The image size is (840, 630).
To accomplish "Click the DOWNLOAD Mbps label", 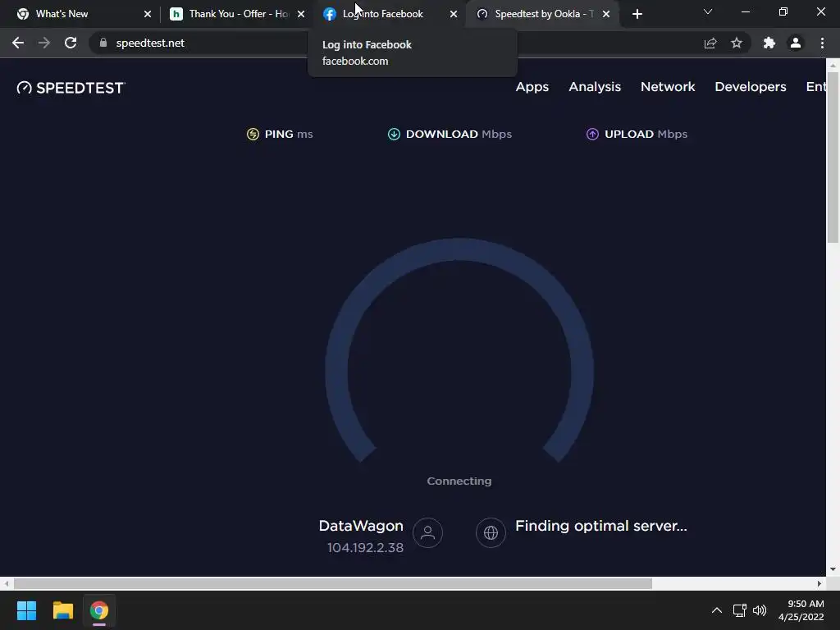I will coord(459,134).
